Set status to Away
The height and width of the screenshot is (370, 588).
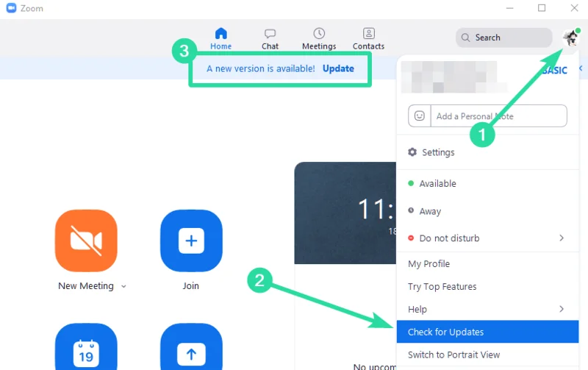pos(430,211)
